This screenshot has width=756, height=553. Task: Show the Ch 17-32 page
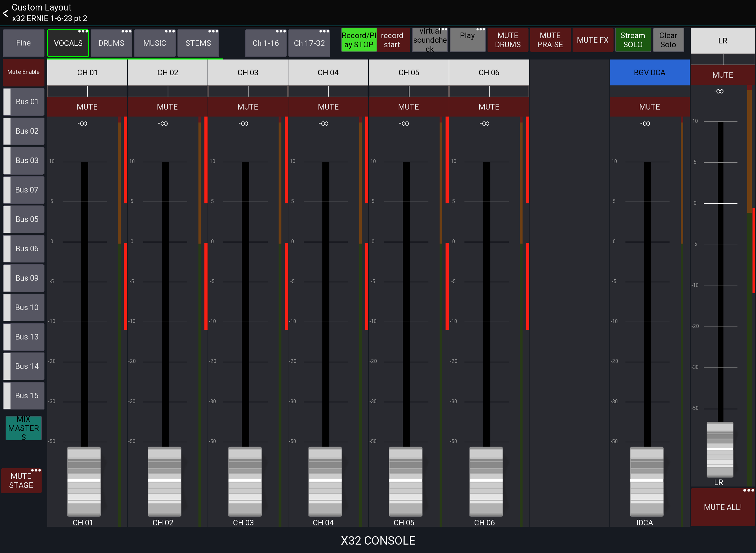coord(309,43)
